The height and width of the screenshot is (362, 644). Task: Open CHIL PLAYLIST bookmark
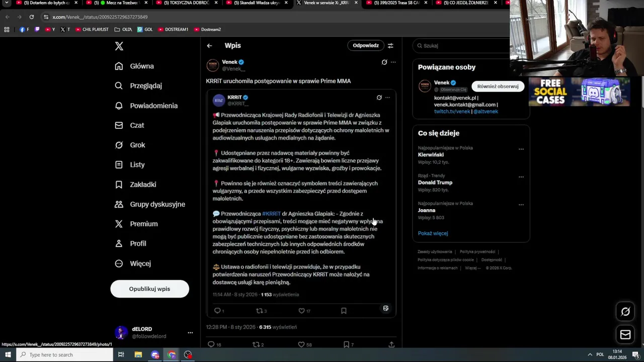(92, 30)
